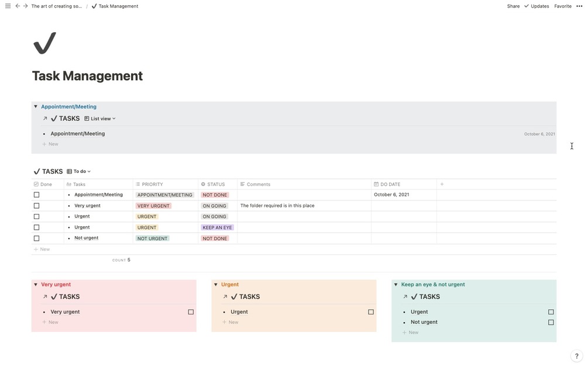Image resolution: width=588 pixels, height=367 pixels.
Task: Open page options via the ••• icon
Action: click(578, 5)
